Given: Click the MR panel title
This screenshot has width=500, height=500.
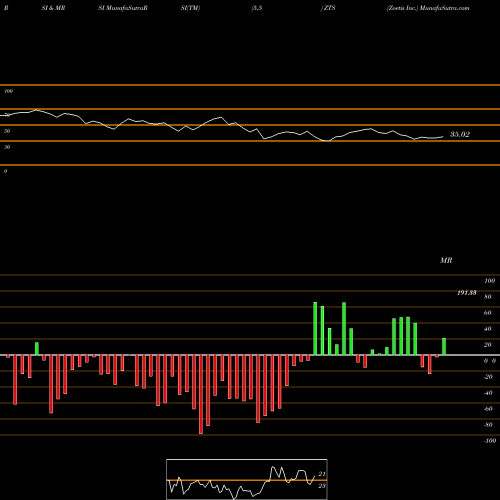Looking at the screenshot, I should point(446,260).
